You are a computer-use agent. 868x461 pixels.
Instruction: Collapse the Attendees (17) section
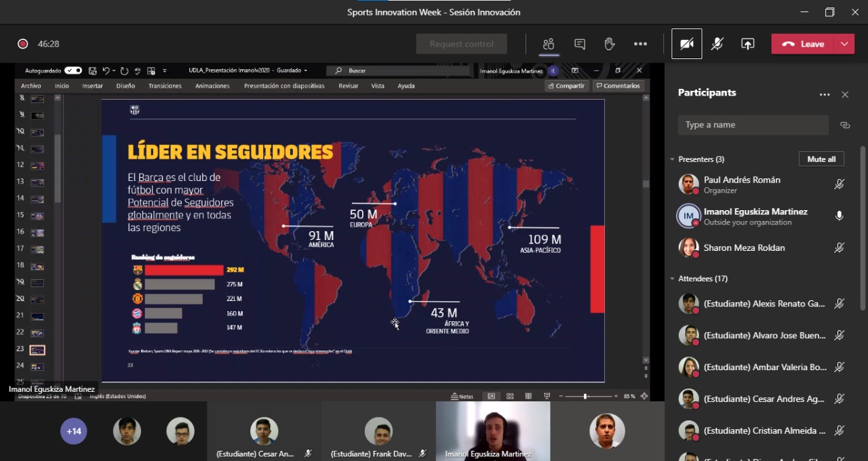click(673, 279)
